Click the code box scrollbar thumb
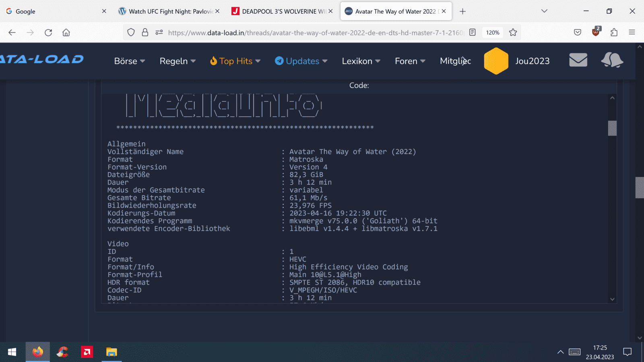644x362 pixels. (x=612, y=128)
